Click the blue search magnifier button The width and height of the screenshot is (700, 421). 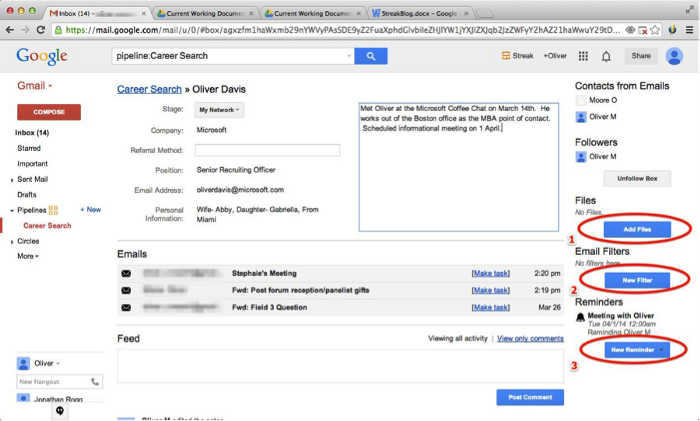click(x=371, y=56)
